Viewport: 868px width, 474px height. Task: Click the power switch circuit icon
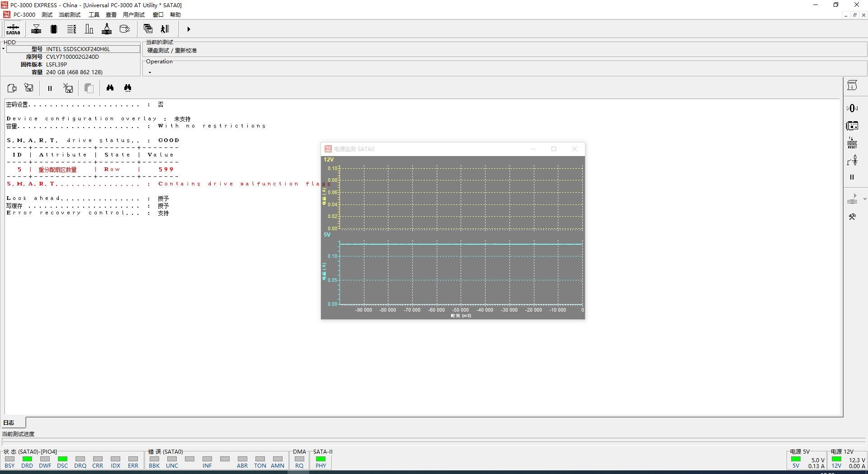pos(852,161)
